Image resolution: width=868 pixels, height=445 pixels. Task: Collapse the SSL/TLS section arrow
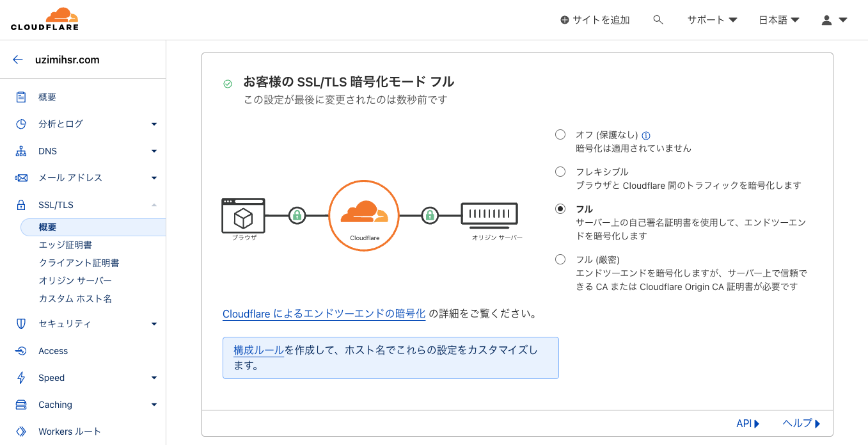(x=154, y=205)
